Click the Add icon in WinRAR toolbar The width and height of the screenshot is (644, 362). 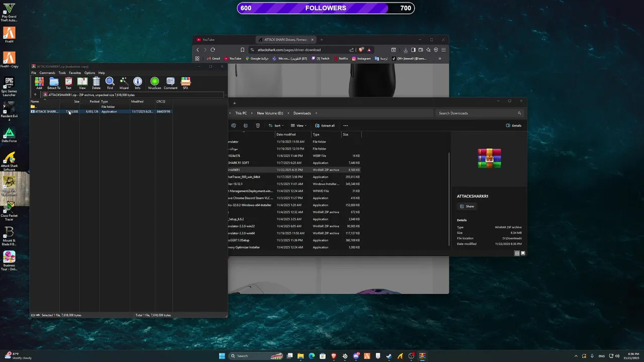point(39,83)
